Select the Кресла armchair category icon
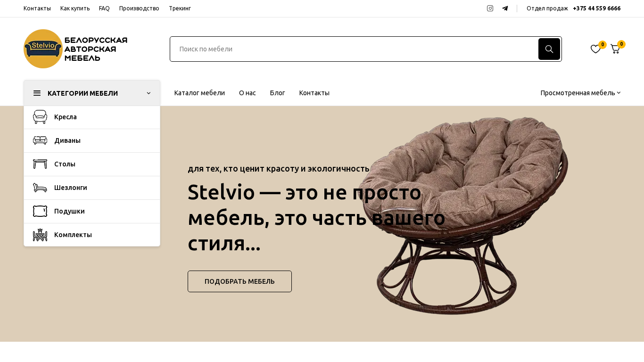 40,117
